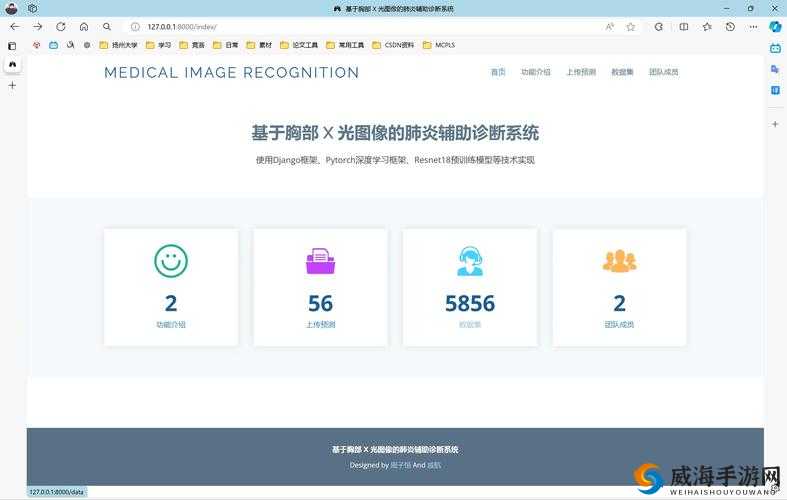Image resolution: width=787 pixels, height=500 pixels.
Task: Open split screen view icon
Action: (x=684, y=27)
